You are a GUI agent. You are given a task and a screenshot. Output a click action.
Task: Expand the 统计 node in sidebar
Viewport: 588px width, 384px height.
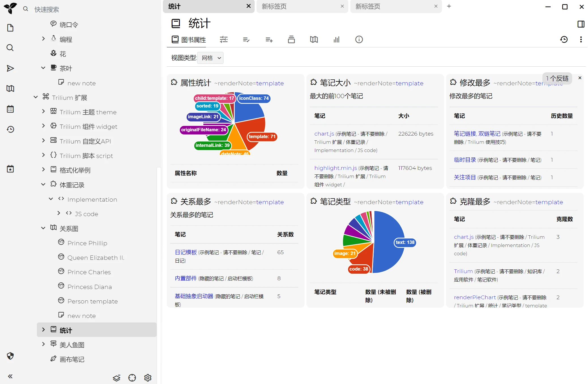coord(43,330)
